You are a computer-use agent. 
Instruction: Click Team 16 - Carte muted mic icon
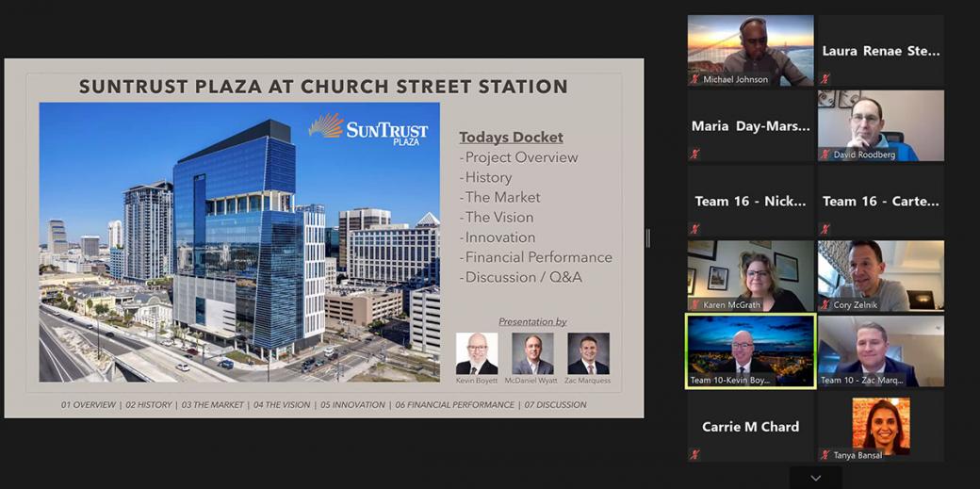point(825,229)
